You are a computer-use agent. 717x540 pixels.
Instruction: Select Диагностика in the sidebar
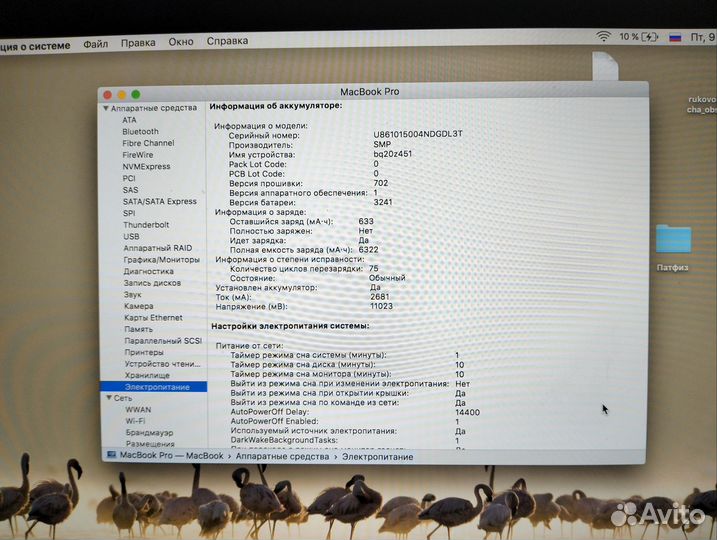pos(149,271)
